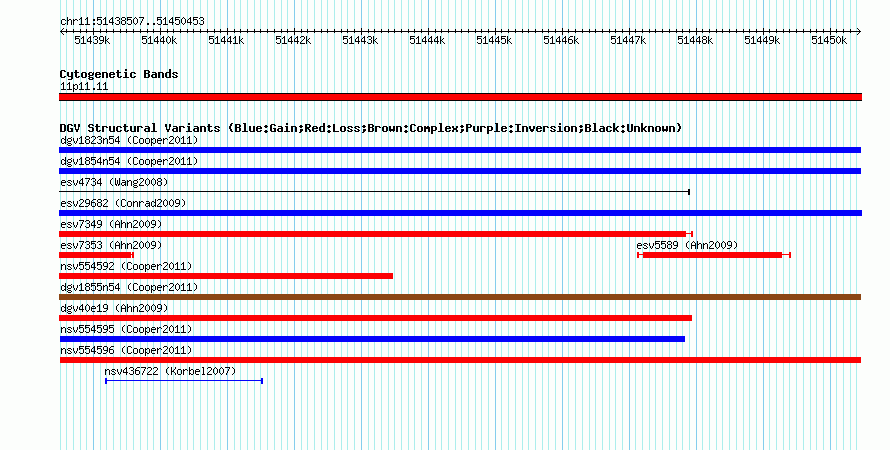Click the 51444k ruler tick label

[x=427, y=40]
